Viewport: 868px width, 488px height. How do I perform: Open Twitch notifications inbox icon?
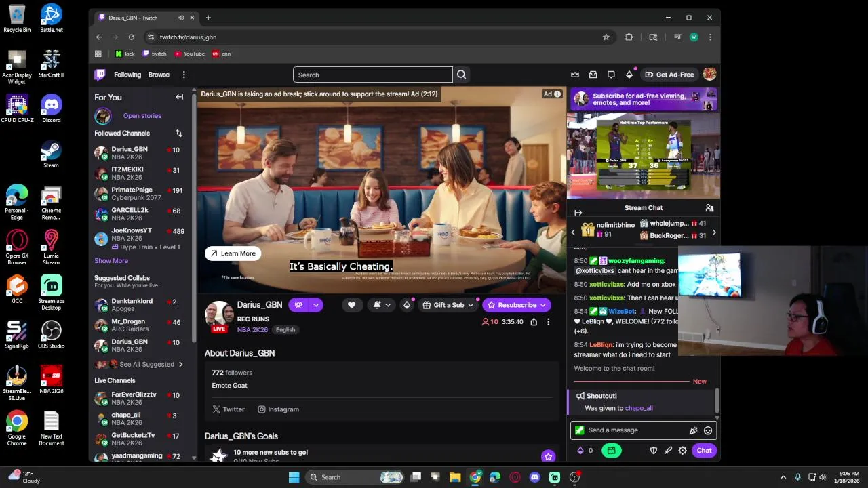[593, 75]
